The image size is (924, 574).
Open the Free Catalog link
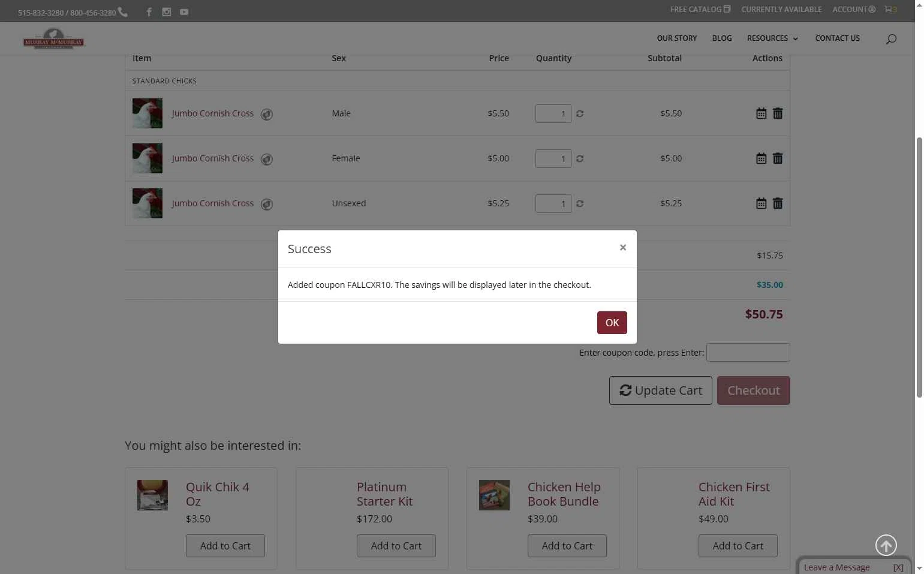click(x=700, y=9)
